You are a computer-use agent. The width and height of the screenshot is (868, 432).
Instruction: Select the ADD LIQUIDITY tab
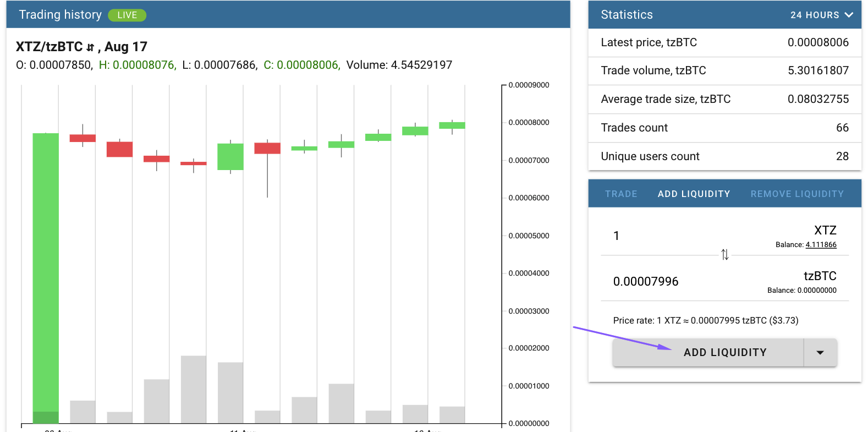(694, 194)
